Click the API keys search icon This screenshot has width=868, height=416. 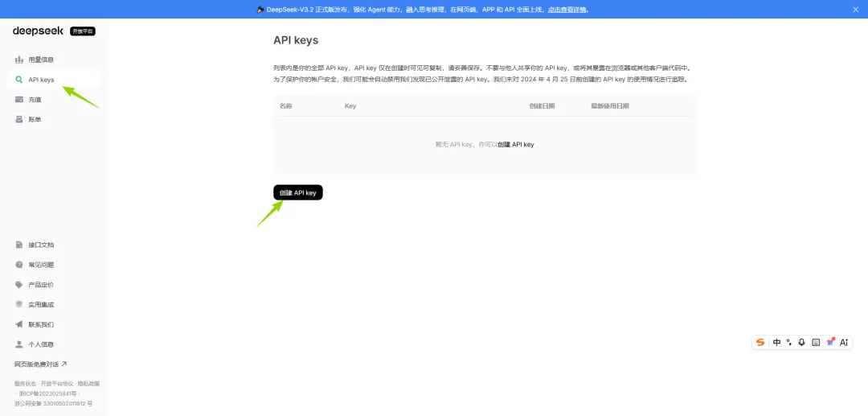(18, 80)
